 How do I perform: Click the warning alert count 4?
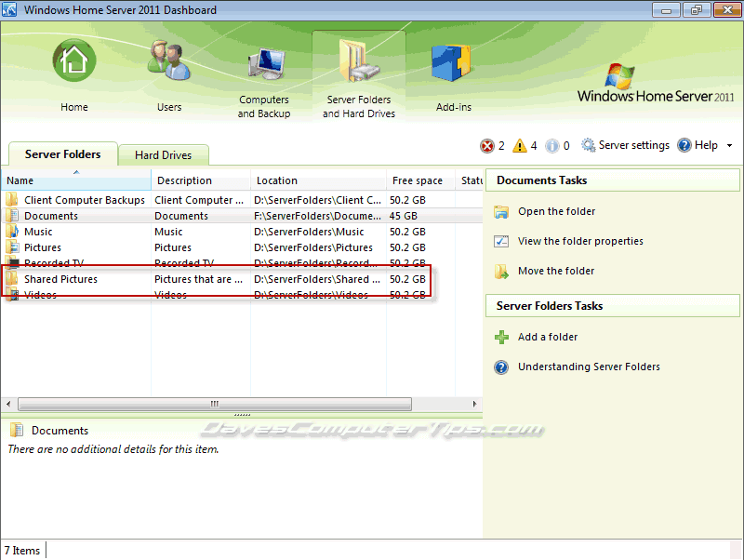click(x=534, y=146)
